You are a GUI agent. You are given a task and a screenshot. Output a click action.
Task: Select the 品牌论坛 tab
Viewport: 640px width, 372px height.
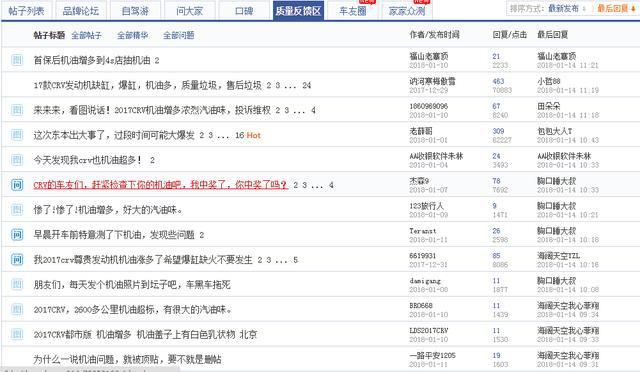coord(81,11)
